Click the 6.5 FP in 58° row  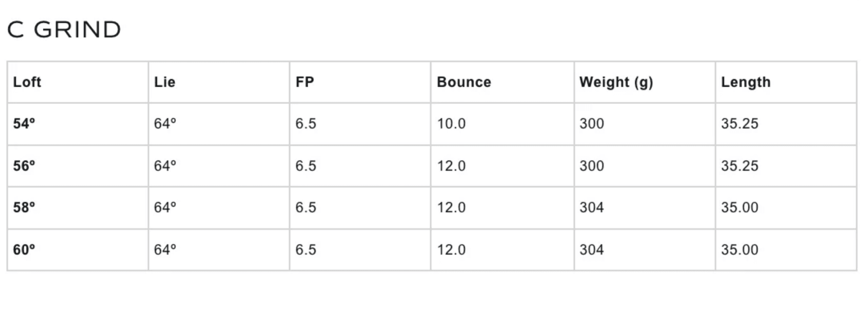(305, 207)
